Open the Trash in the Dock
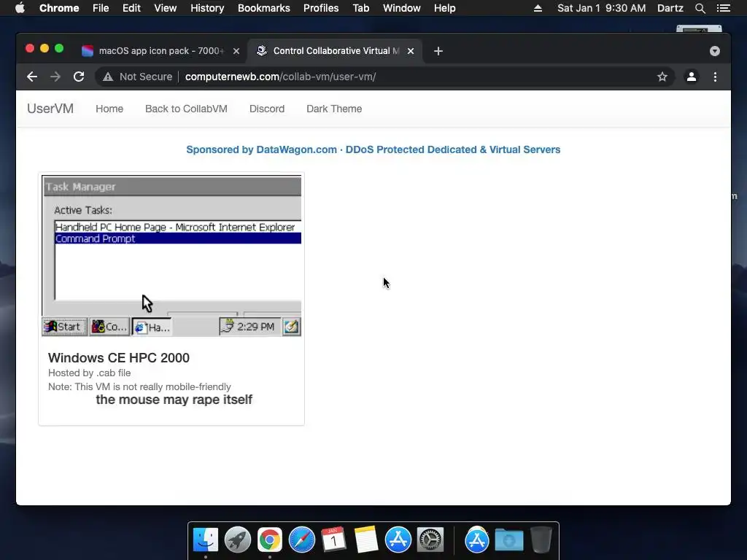Screen dimensions: 747x560 tap(541, 540)
